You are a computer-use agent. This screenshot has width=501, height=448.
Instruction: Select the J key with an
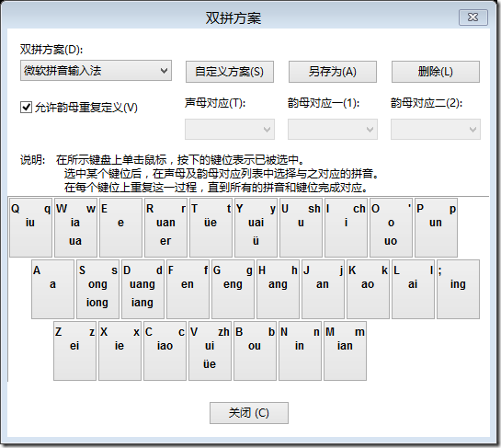tap(323, 289)
